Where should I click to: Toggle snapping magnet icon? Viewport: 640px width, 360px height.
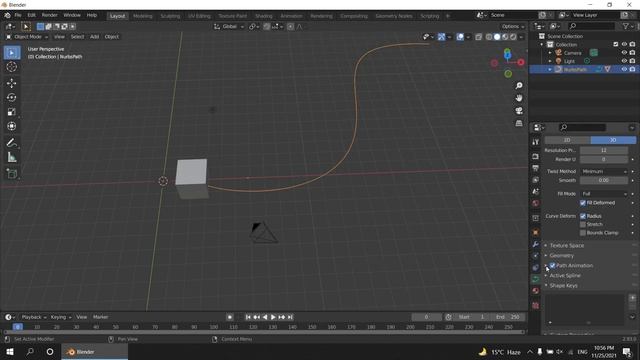267,27
